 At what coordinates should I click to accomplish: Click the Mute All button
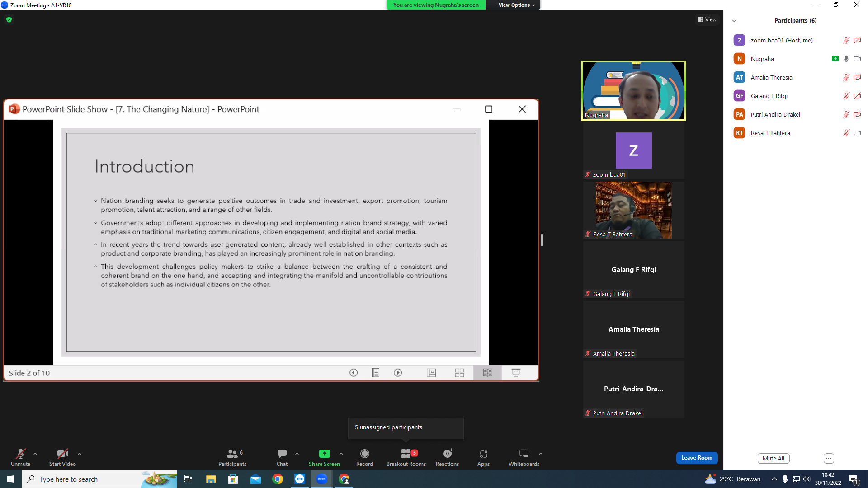point(774,458)
